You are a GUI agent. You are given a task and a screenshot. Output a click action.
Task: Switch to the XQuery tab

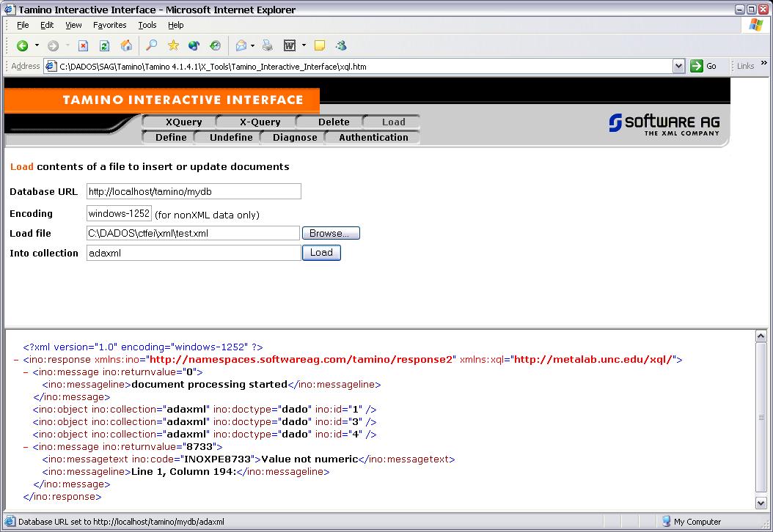click(x=183, y=122)
